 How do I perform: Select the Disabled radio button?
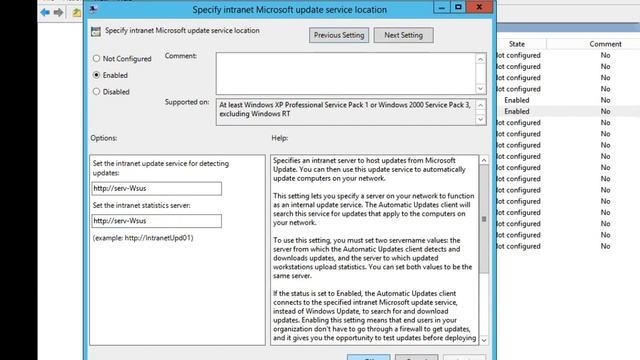pos(96,91)
